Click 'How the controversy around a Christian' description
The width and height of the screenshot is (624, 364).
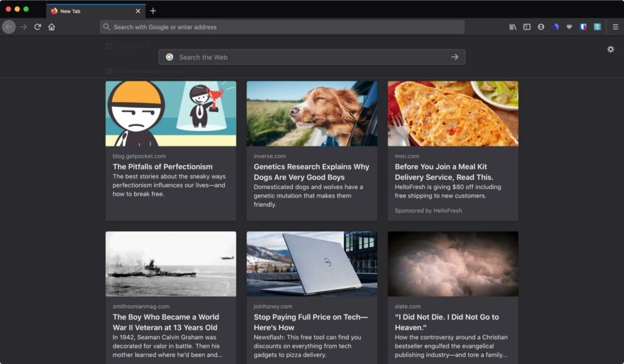pyautogui.click(x=452, y=346)
